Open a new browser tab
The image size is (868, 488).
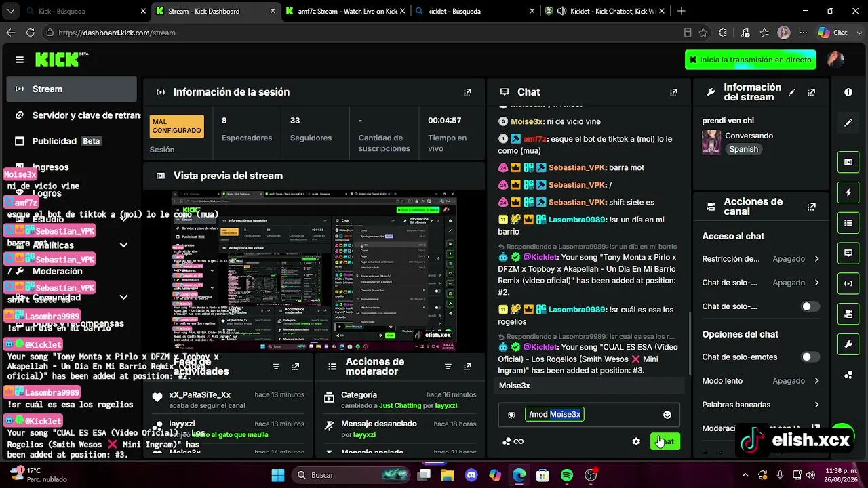click(x=681, y=11)
